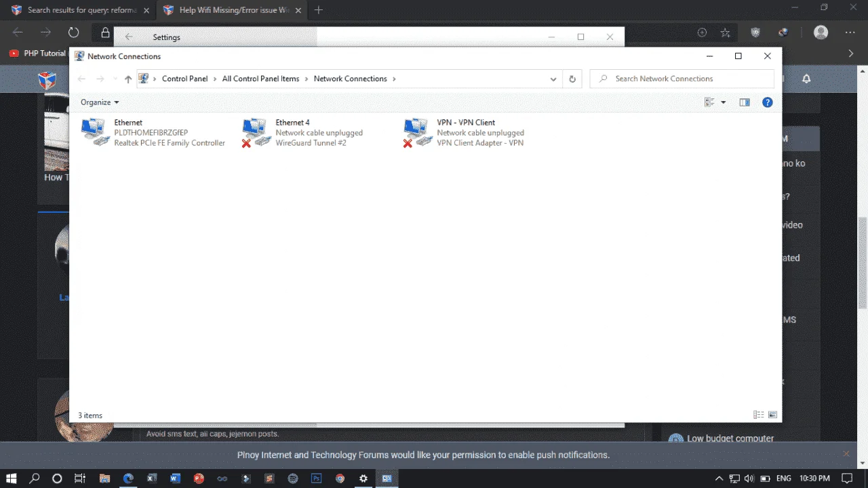868x488 pixels.
Task: Open Windows Start menu
Action: [x=12, y=478]
